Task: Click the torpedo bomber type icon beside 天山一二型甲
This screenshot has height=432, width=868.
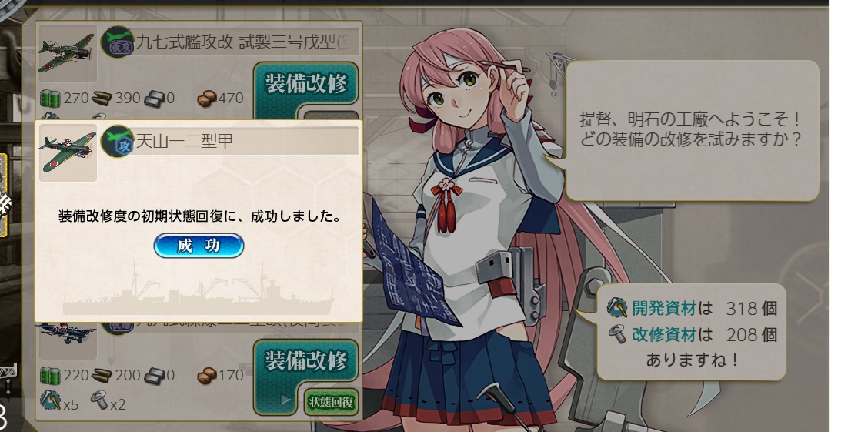Action: (x=118, y=141)
